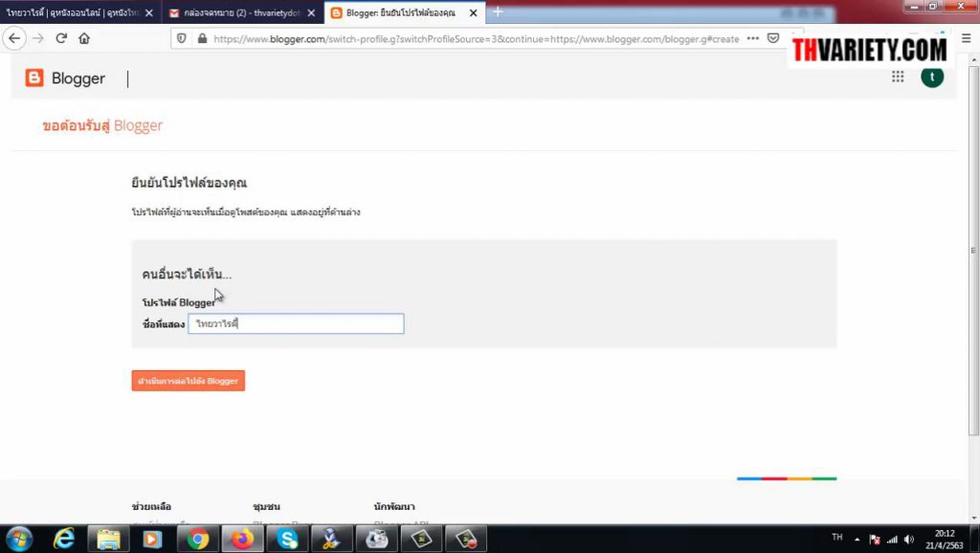Click the Blogger header text
The image size is (980, 553).
point(78,78)
